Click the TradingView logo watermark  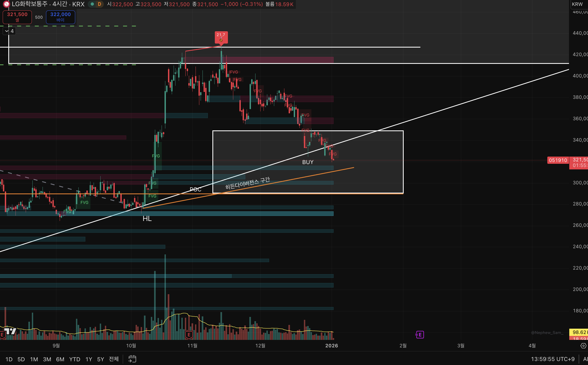[10, 331]
